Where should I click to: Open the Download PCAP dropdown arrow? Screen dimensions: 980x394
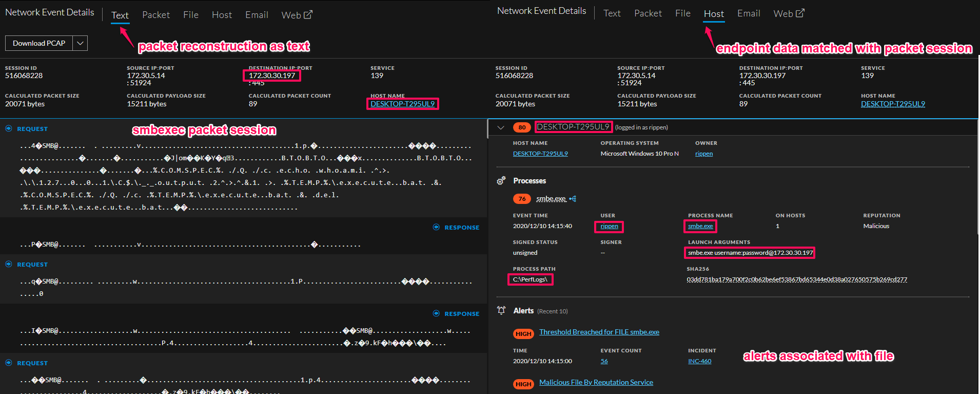coord(80,43)
